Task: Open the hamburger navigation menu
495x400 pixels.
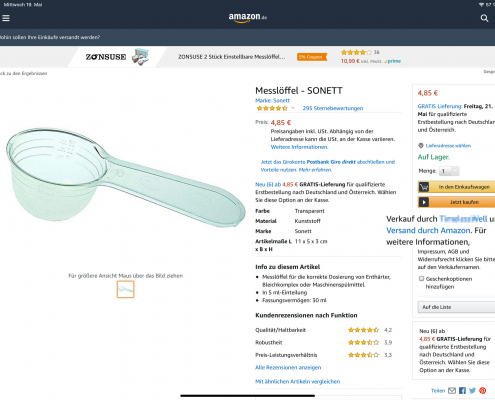Action: (x=6, y=18)
